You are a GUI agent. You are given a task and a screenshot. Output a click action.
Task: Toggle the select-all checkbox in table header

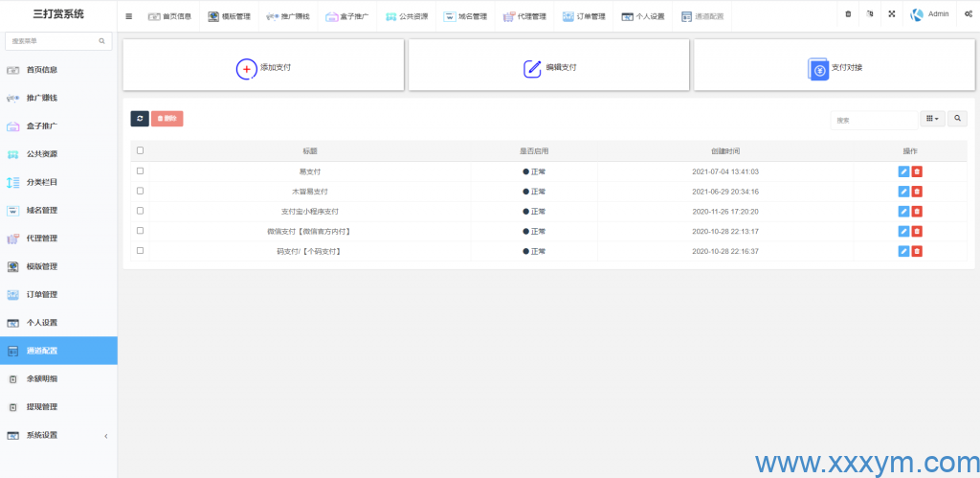click(x=141, y=150)
